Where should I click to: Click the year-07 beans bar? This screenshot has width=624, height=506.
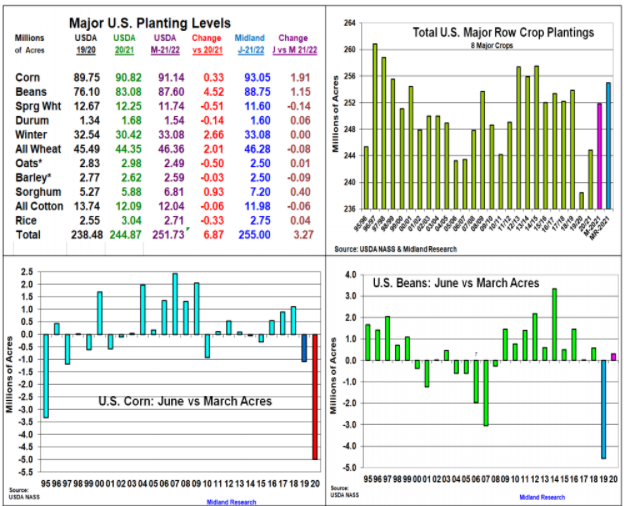click(x=486, y=393)
